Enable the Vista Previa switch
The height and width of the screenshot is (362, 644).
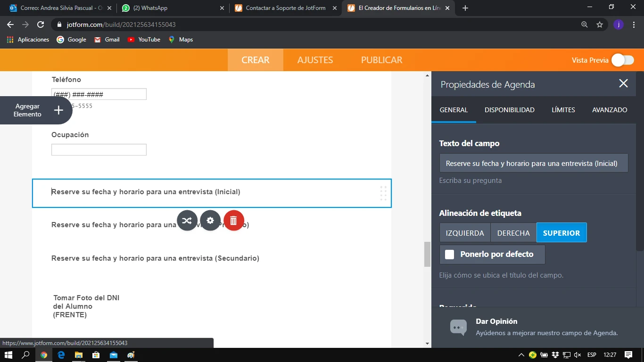click(x=622, y=60)
